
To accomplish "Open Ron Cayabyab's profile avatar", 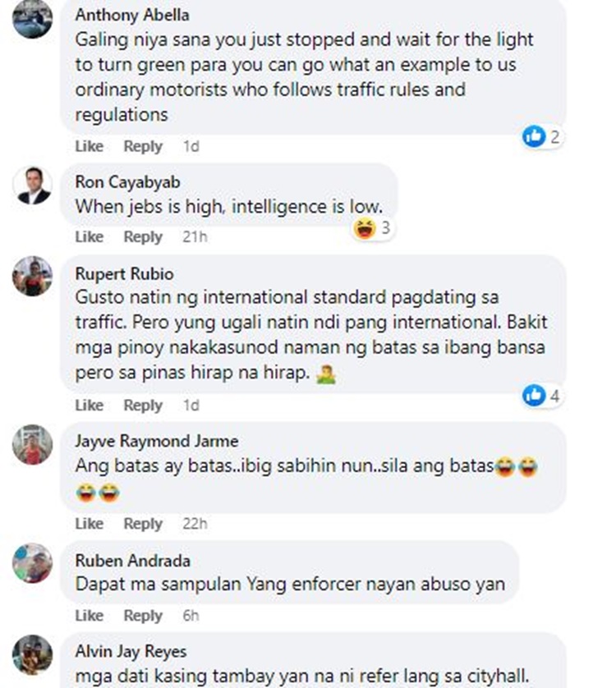I will (33, 186).
